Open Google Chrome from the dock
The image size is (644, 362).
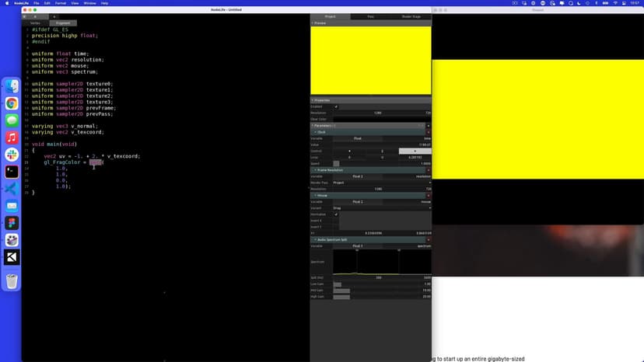coord(12,103)
